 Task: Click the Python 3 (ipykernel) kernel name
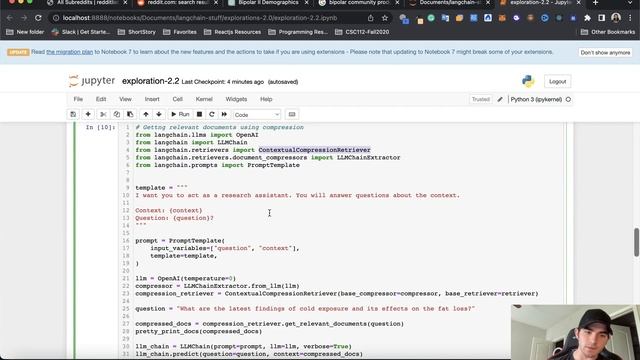[x=536, y=100]
